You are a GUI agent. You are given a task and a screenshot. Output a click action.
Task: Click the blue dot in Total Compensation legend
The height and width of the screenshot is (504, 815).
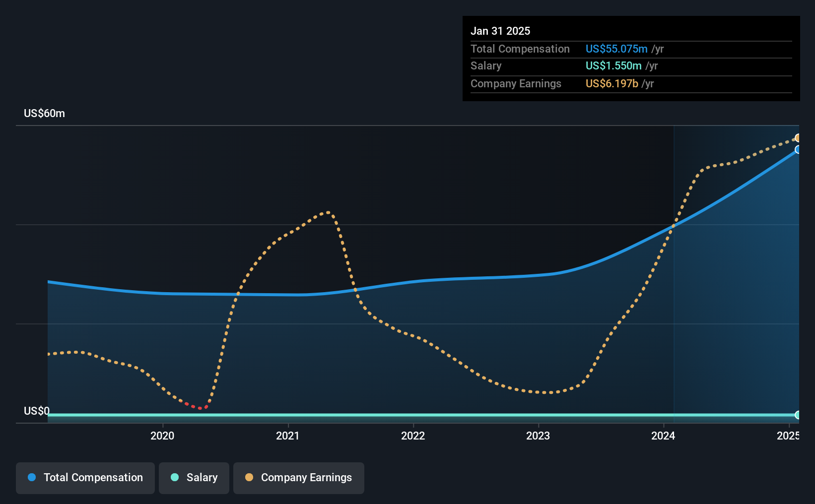(32, 477)
